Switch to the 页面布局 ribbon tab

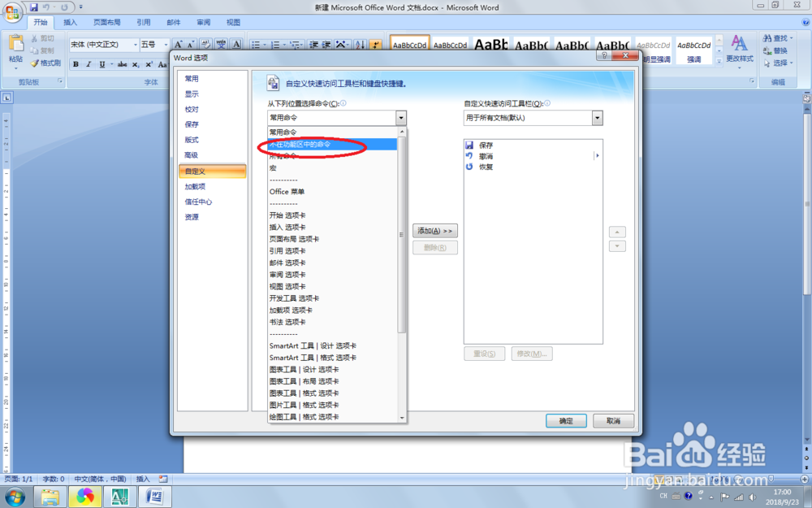click(x=106, y=22)
